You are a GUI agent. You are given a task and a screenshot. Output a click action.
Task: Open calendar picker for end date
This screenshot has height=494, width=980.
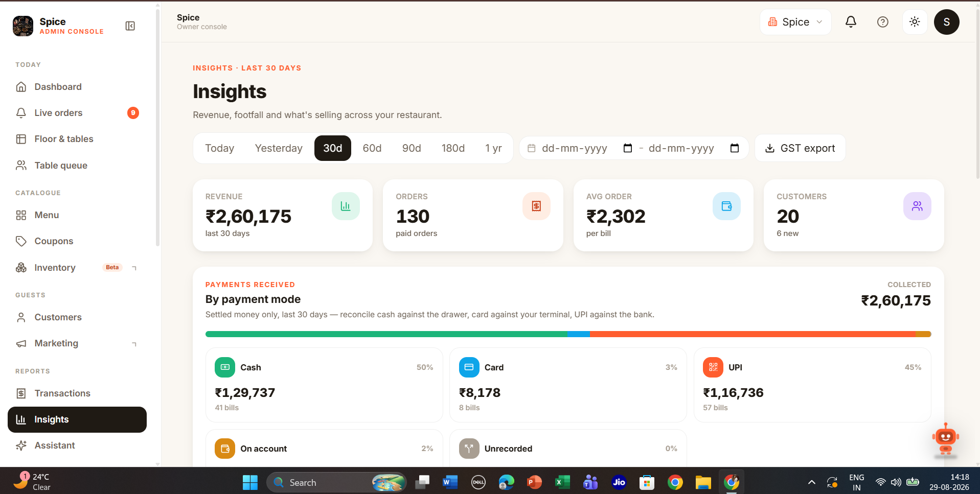[x=735, y=148]
